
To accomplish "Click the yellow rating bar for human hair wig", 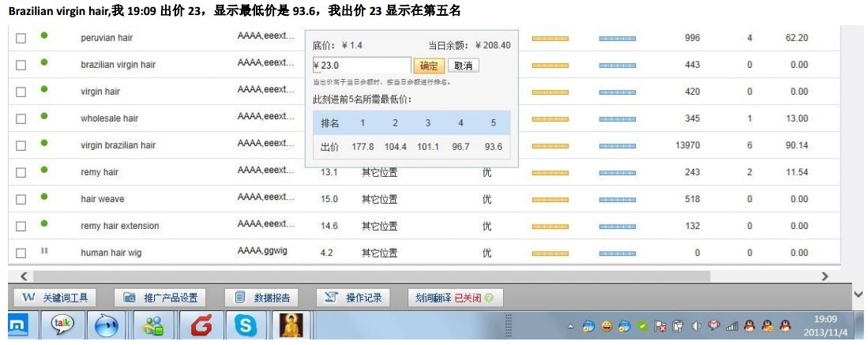I will pyautogui.click(x=550, y=253).
